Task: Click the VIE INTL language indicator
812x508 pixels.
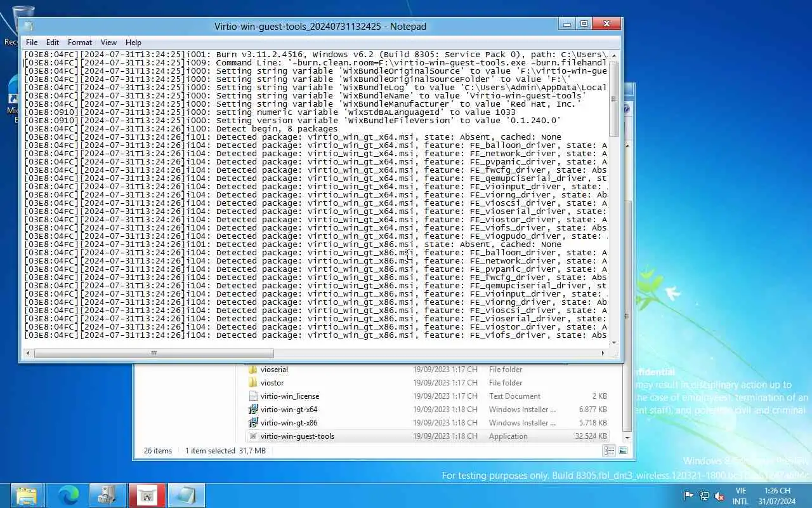Action: tap(740, 496)
